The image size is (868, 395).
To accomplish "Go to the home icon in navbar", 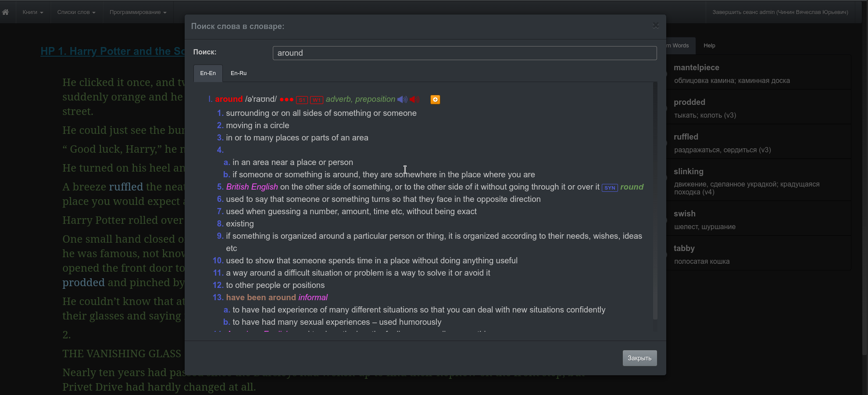I will click(5, 12).
